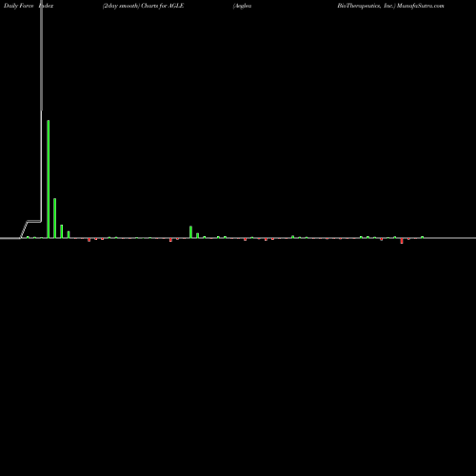Click the '(2day smooth) Charts for AGLE' text
This screenshot has width=476, height=476.
[143, 6]
